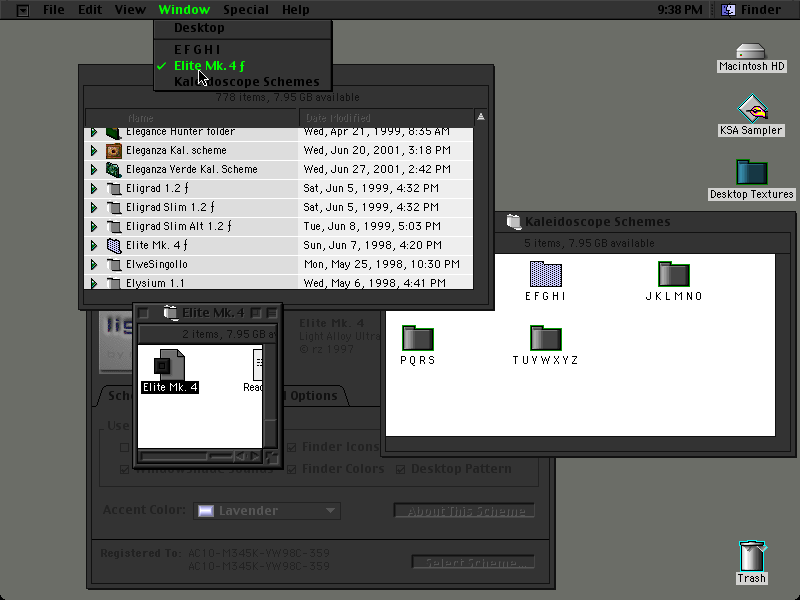
Task: Toggle the Windowshade Sounds checkbox
Action: [x=124, y=469]
